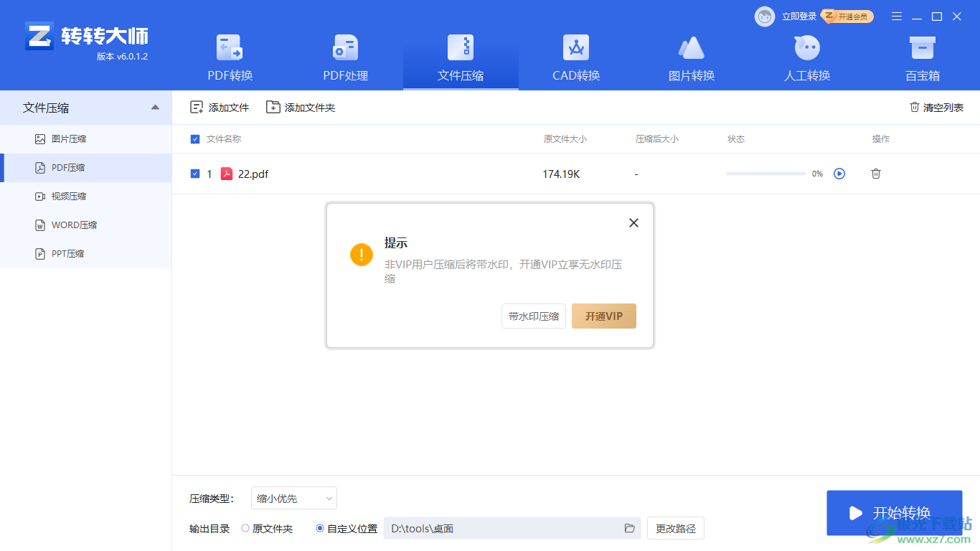
Task: Click 开始转换 button
Action: 894,513
